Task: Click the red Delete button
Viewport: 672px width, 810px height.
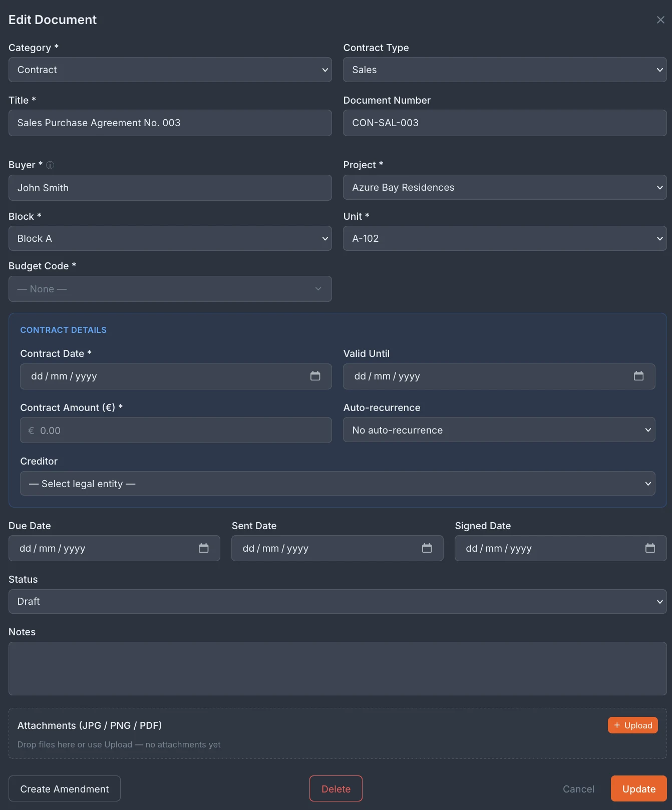Action: click(x=336, y=788)
